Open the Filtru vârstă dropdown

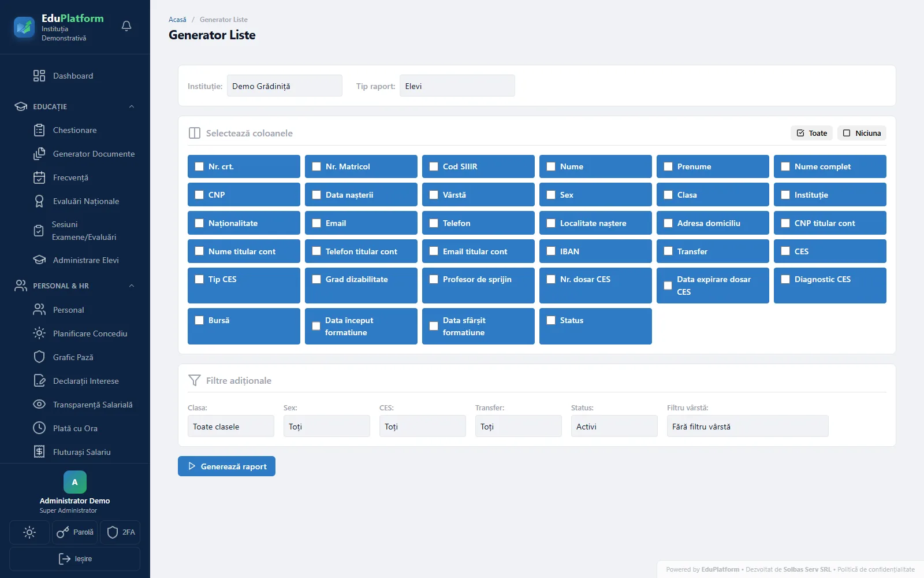point(748,426)
